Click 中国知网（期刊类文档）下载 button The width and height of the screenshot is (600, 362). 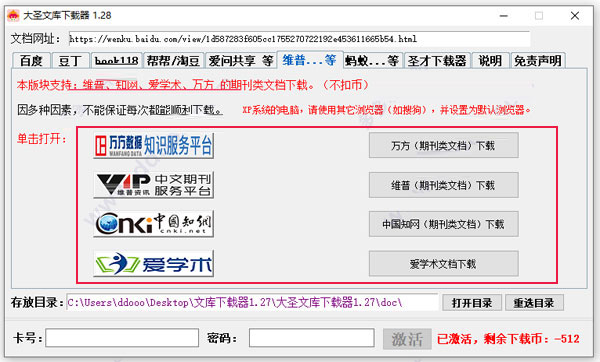(443, 224)
